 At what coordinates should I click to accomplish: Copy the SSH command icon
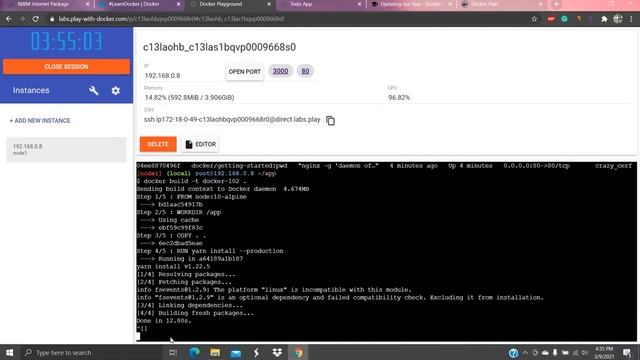331,120
